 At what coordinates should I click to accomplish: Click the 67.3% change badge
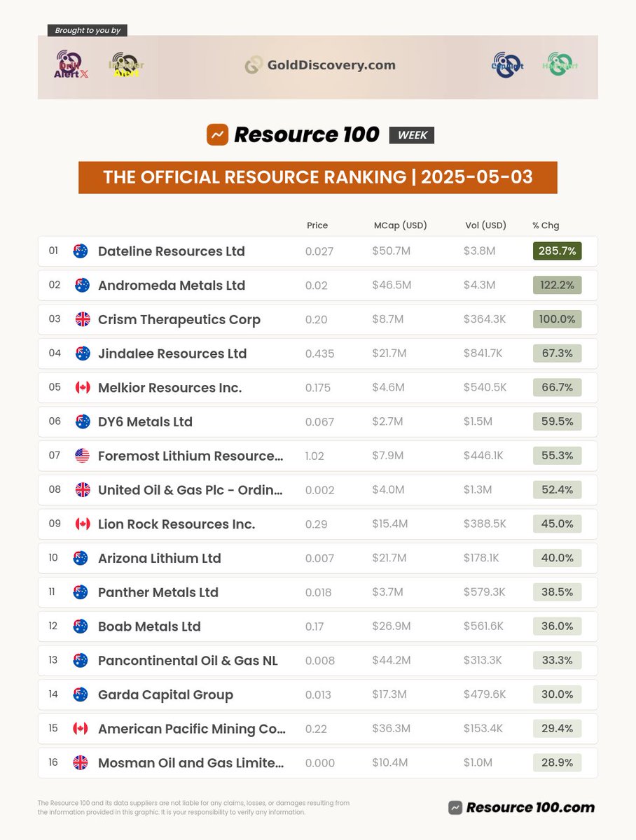pos(557,353)
